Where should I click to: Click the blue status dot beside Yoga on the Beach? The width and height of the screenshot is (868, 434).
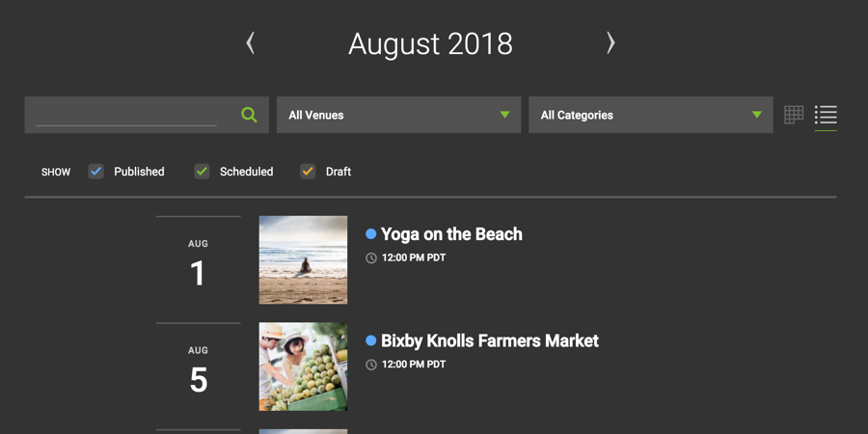371,234
